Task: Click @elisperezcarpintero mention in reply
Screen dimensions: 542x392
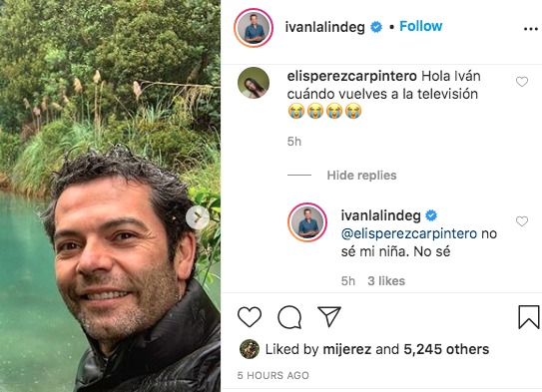Action: point(409,233)
